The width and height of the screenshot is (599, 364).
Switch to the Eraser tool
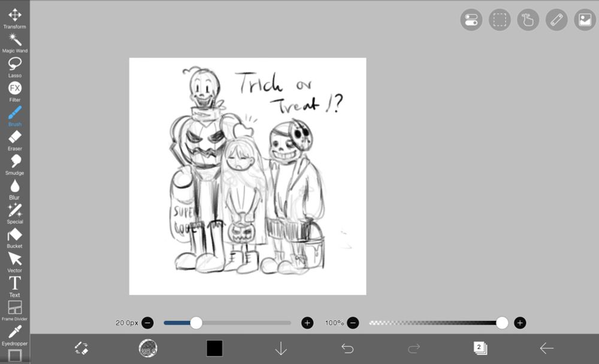(x=14, y=141)
